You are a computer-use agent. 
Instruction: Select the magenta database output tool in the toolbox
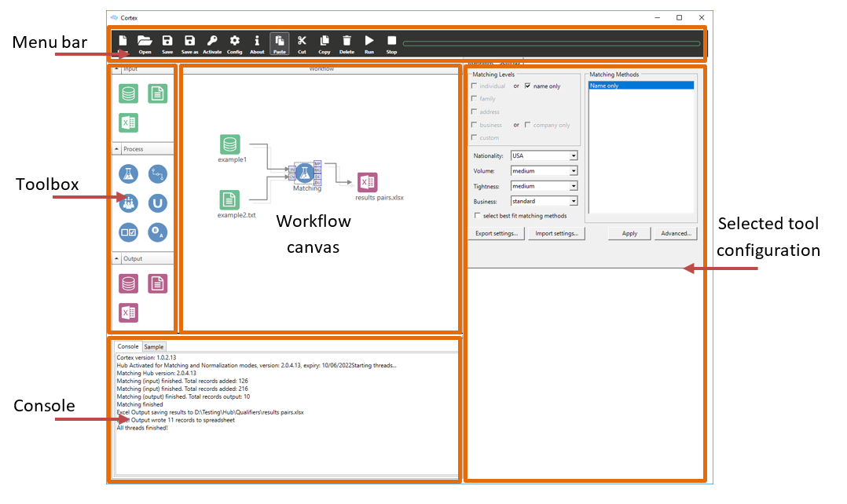[x=129, y=283]
